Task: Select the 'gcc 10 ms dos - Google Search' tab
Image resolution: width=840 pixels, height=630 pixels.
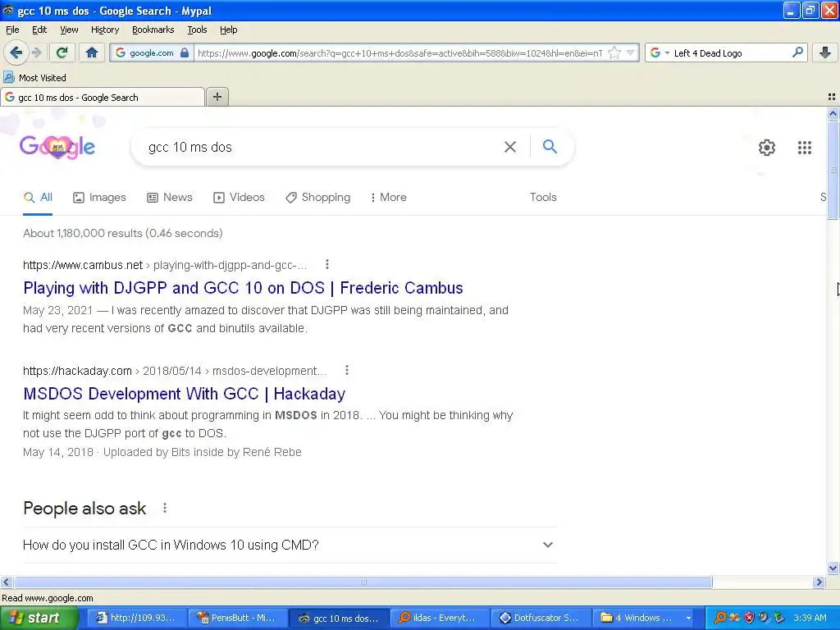Action: [x=103, y=97]
